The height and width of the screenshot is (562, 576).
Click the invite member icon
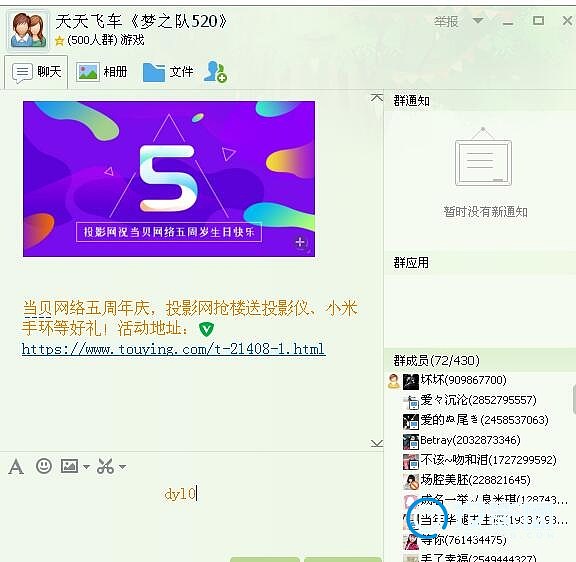point(215,71)
